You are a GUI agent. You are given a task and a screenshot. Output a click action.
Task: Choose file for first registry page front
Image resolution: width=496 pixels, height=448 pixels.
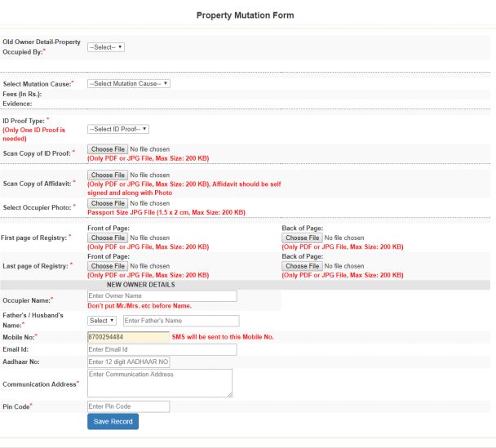[108, 237]
